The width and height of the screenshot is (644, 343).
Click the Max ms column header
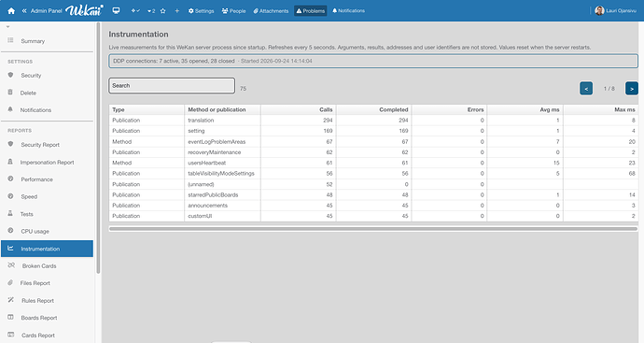coord(601,109)
